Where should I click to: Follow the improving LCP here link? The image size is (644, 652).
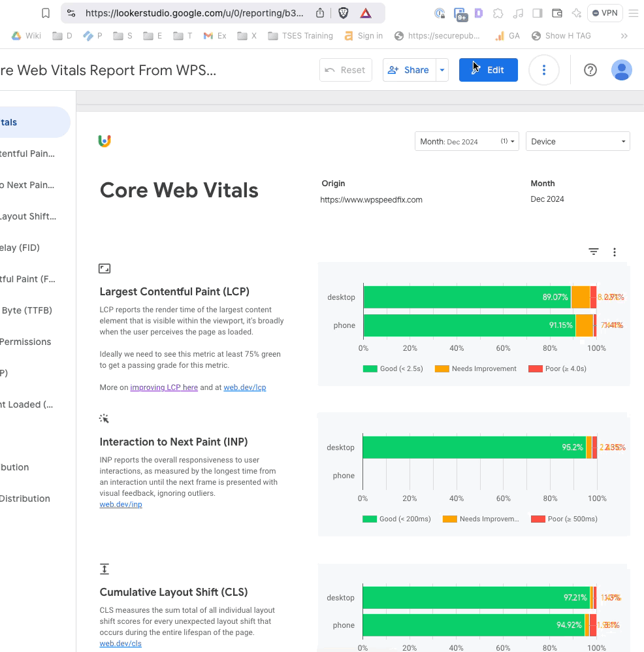pos(164,387)
